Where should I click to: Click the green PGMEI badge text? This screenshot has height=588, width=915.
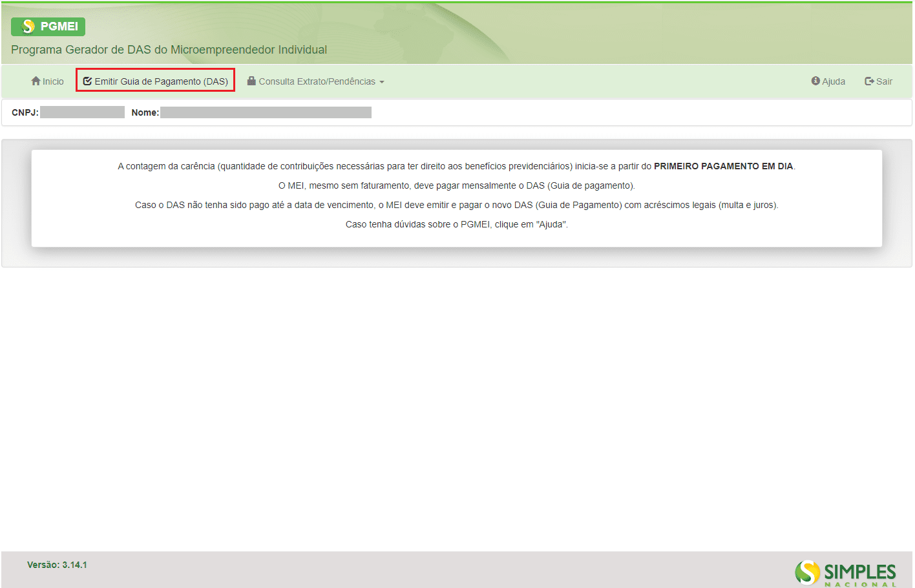[x=59, y=26]
